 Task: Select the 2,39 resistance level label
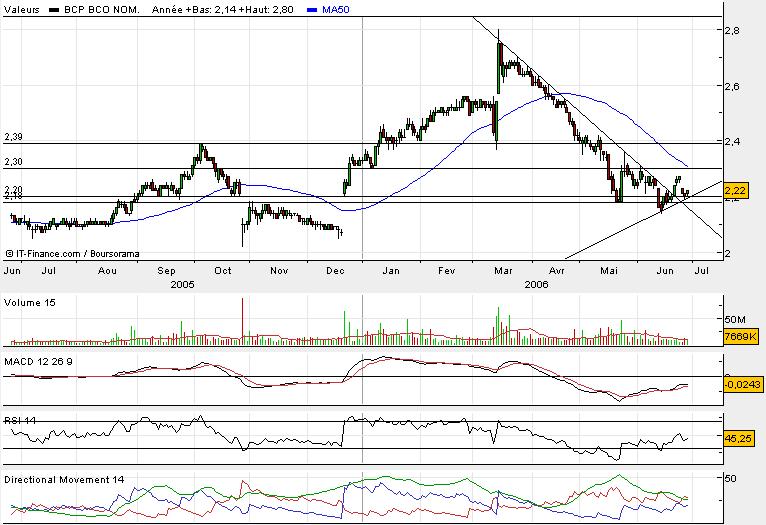tap(14, 137)
